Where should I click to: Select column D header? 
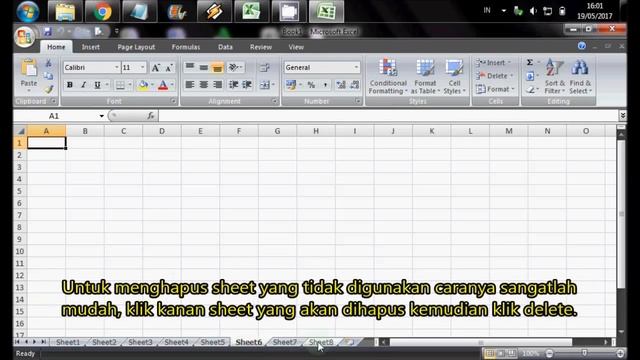pos(162,131)
